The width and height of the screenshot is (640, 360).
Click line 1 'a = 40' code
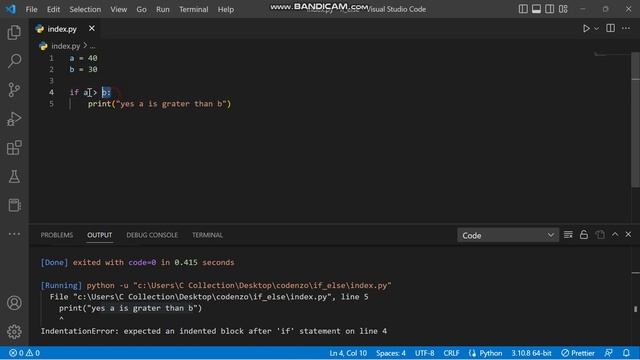[x=83, y=58]
